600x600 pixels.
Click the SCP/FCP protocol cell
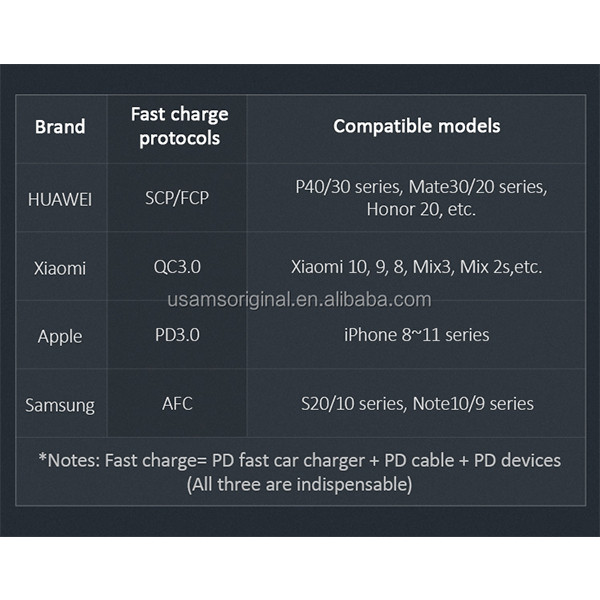178,197
